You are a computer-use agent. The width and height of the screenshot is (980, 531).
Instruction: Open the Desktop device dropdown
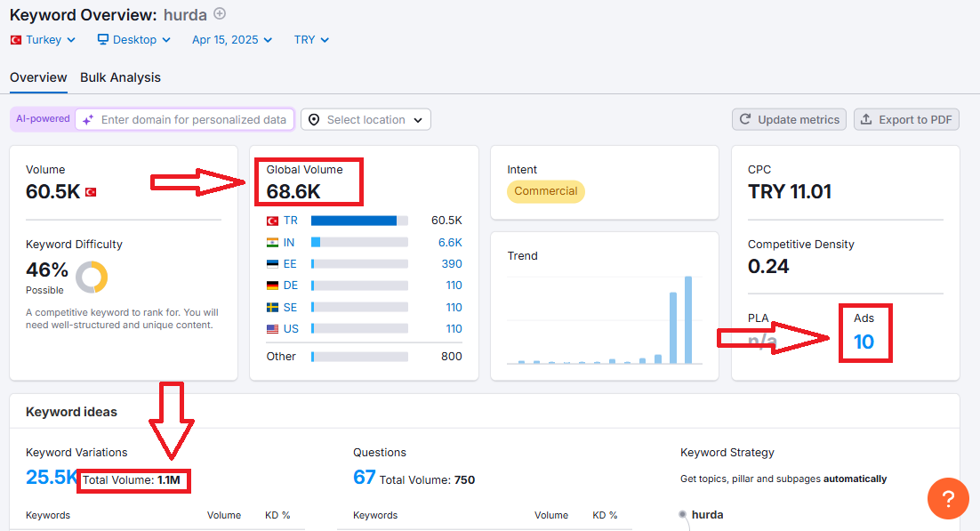point(133,39)
